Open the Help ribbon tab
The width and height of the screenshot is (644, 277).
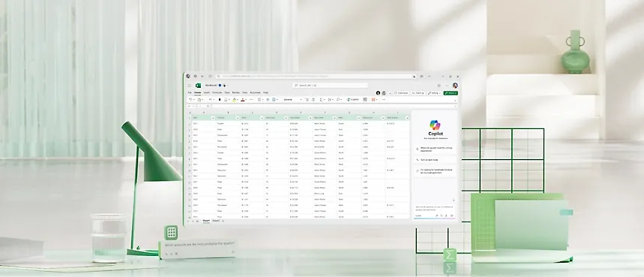point(265,92)
